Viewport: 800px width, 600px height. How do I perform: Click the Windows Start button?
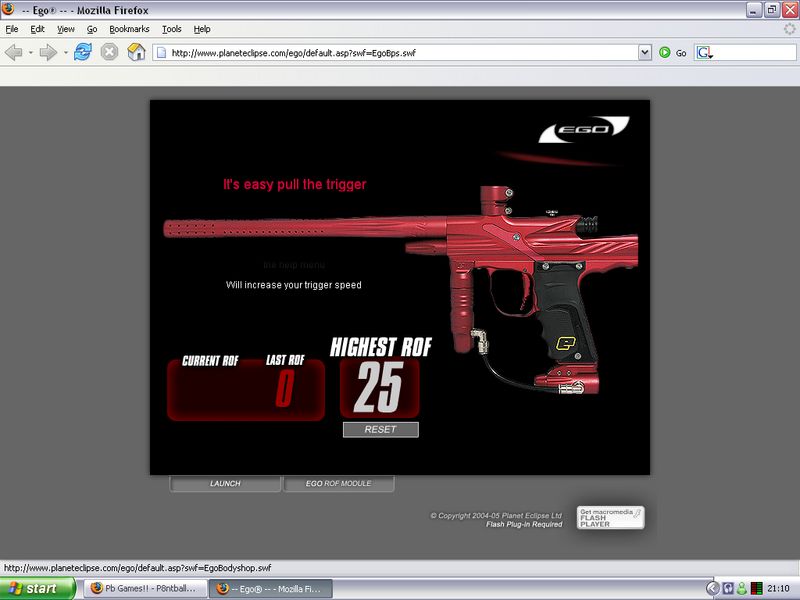click(x=37, y=588)
